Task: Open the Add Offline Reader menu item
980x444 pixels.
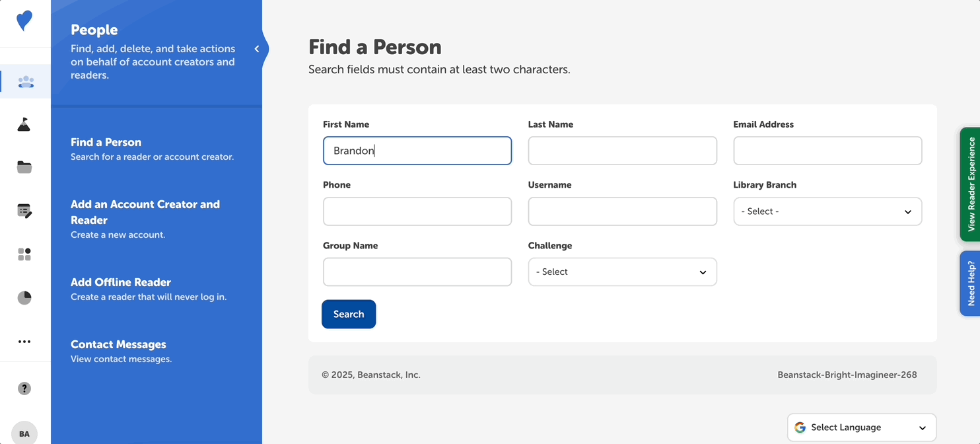Action: [121, 282]
